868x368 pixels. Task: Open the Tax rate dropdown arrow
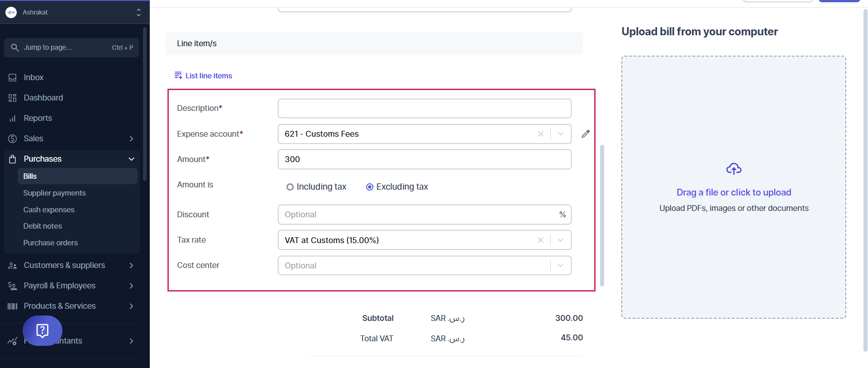click(x=561, y=240)
